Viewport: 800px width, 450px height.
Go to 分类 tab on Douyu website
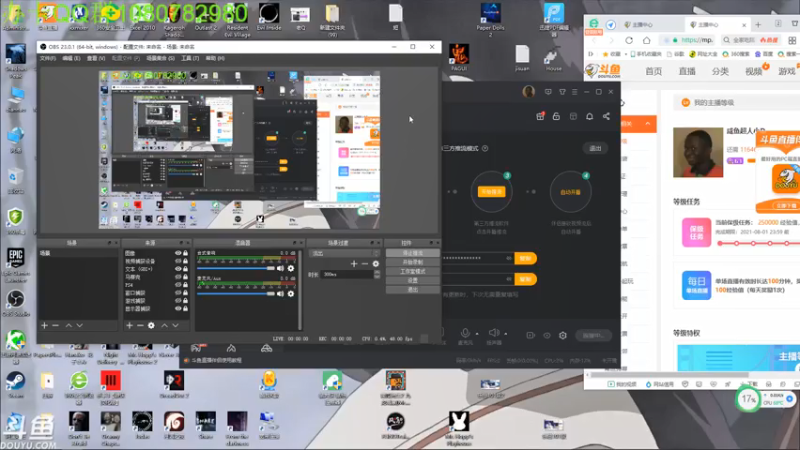[x=720, y=71]
